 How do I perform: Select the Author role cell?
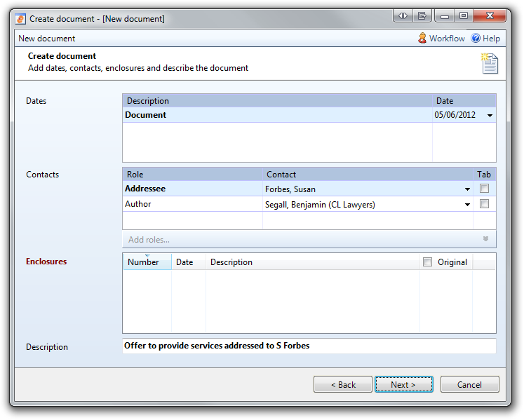pyautogui.click(x=192, y=204)
